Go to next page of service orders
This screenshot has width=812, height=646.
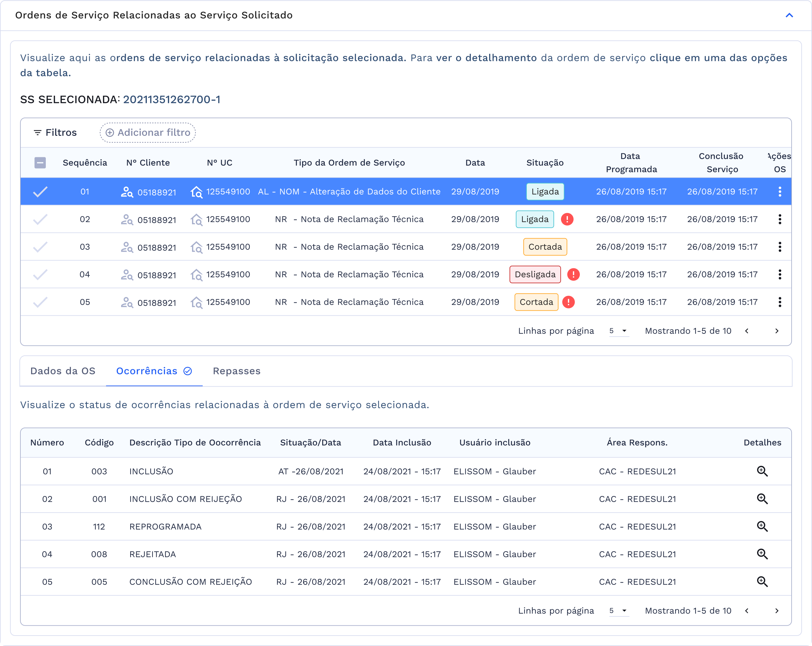(x=777, y=331)
